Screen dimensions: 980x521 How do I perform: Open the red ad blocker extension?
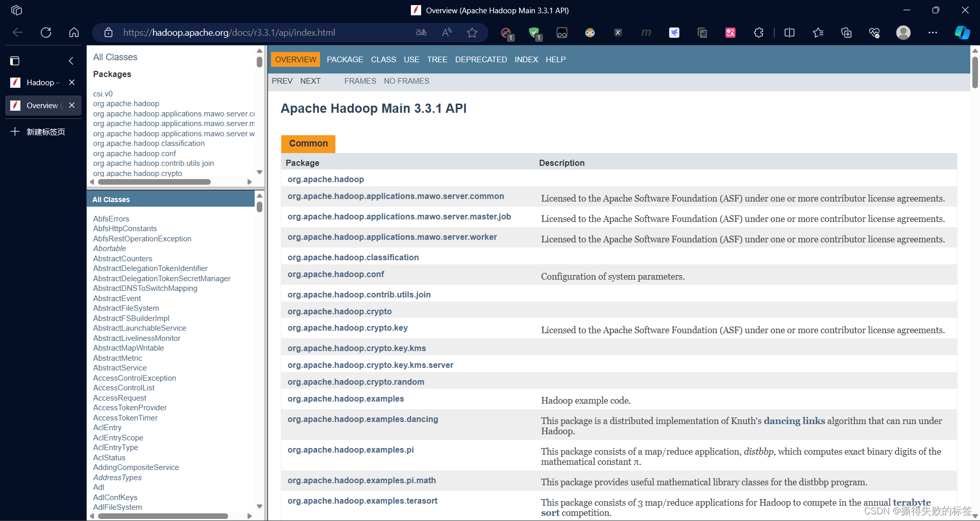click(x=506, y=33)
